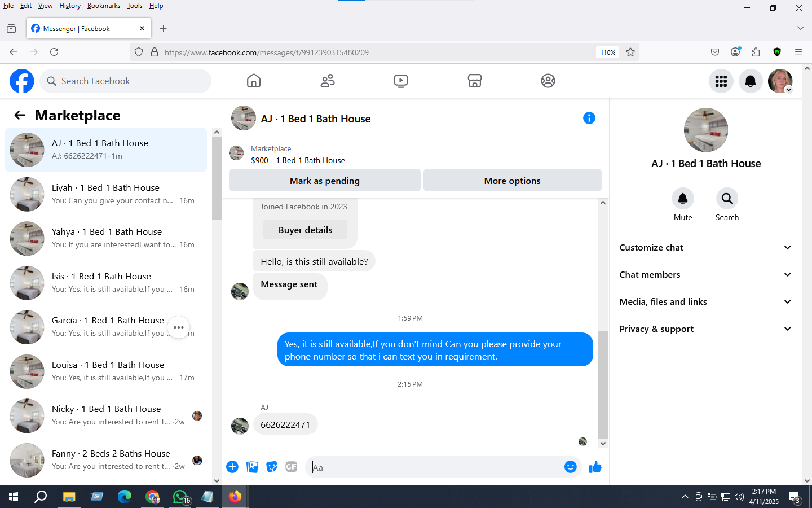The height and width of the screenshot is (508, 812).
Task: Open more actions plus icon in composer
Action: click(232, 467)
